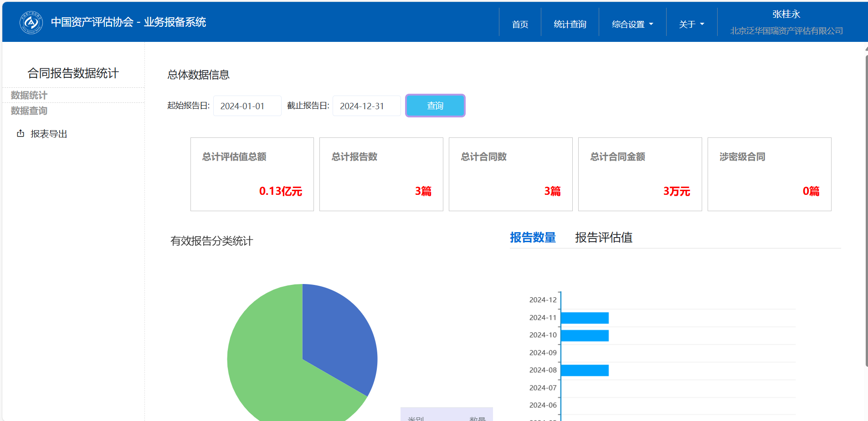Expand the 关于 dropdown menu

(x=691, y=24)
